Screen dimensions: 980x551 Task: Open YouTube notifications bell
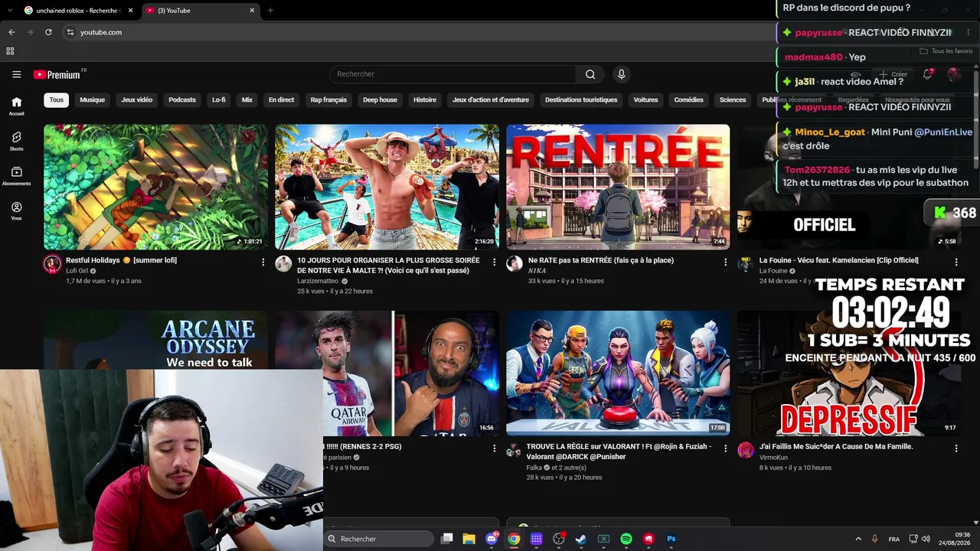point(927,74)
